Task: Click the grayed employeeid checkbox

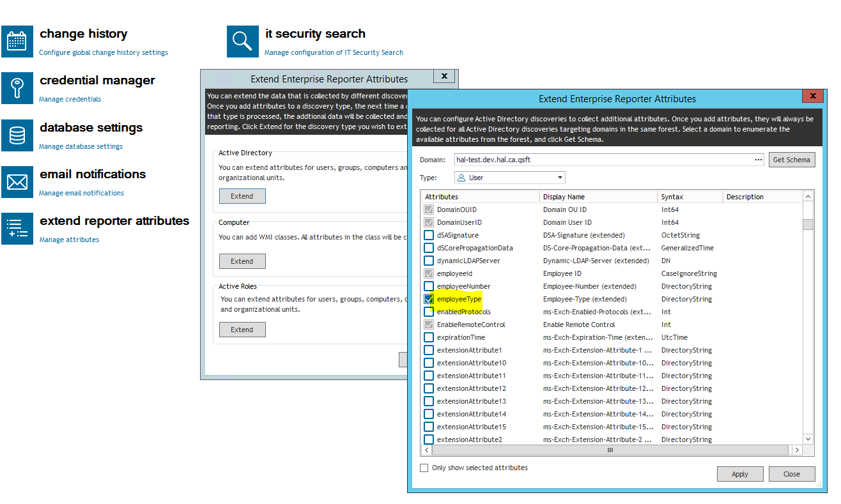Action: (x=429, y=273)
